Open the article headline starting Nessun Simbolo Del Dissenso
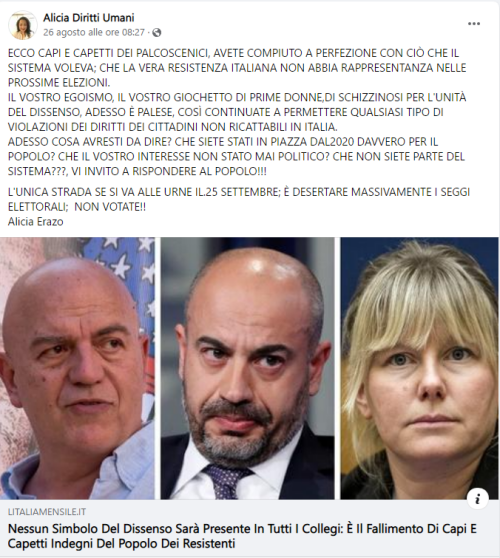Image resolution: width=500 pixels, height=558 pixels. (242, 536)
